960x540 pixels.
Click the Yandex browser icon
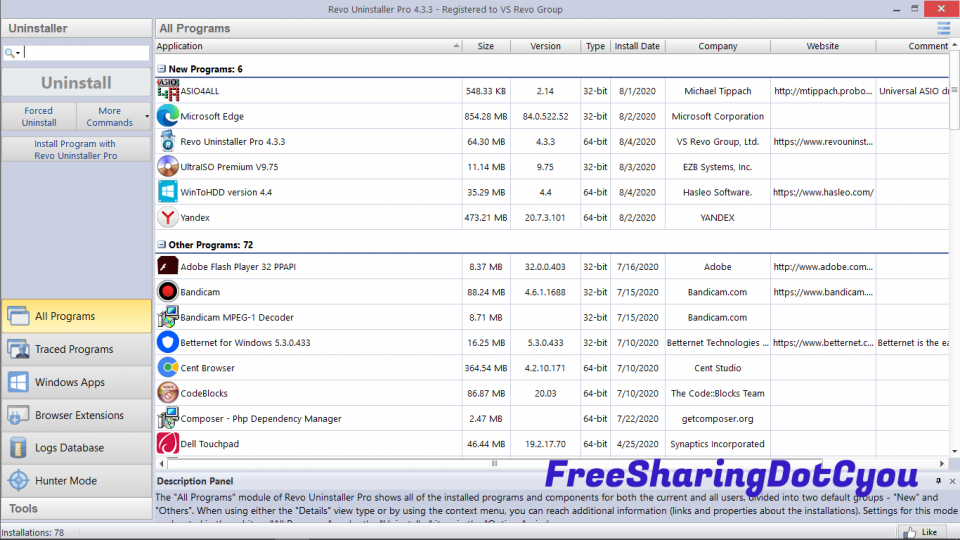(x=168, y=217)
